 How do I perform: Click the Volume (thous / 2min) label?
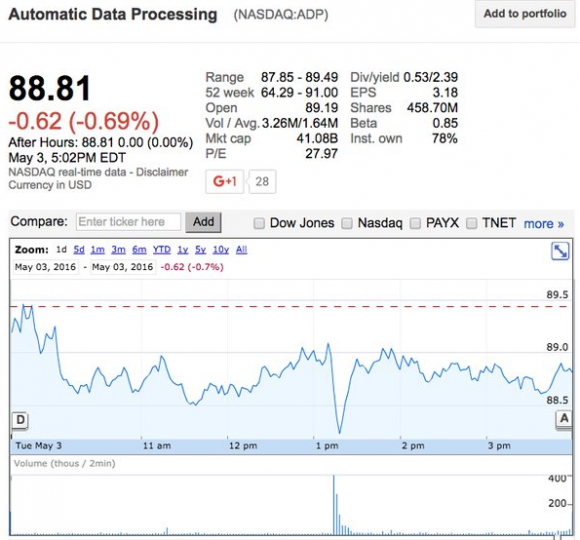click(64, 463)
